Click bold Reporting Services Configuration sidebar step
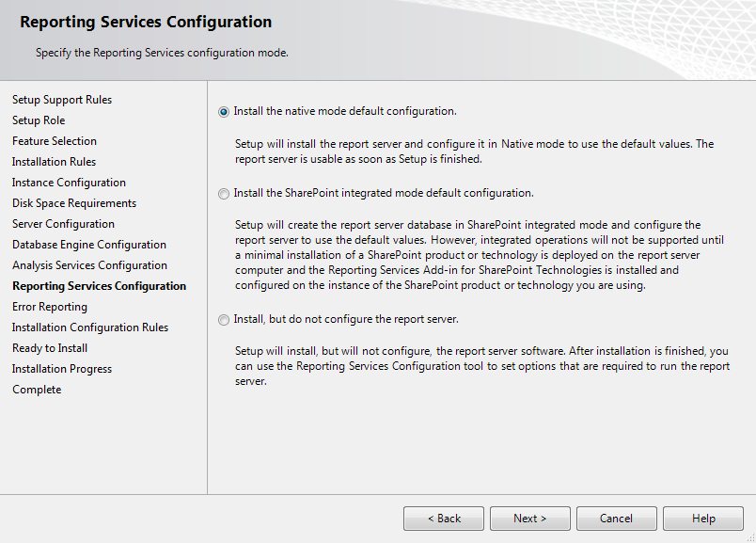756x543 pixels. pos(100,286)
